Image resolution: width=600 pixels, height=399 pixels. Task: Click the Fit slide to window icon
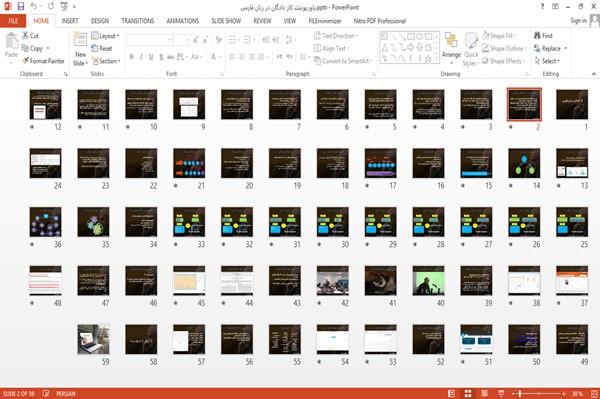pyautogui.click(x=594, y=393)
